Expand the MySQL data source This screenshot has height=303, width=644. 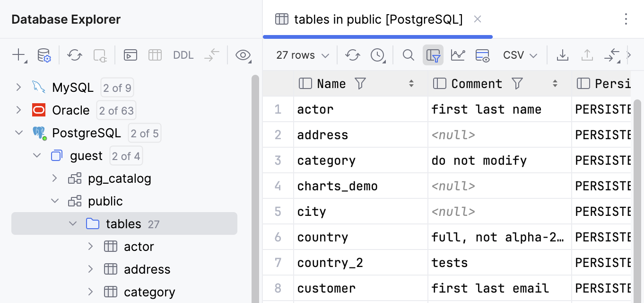tap(18, 87)
